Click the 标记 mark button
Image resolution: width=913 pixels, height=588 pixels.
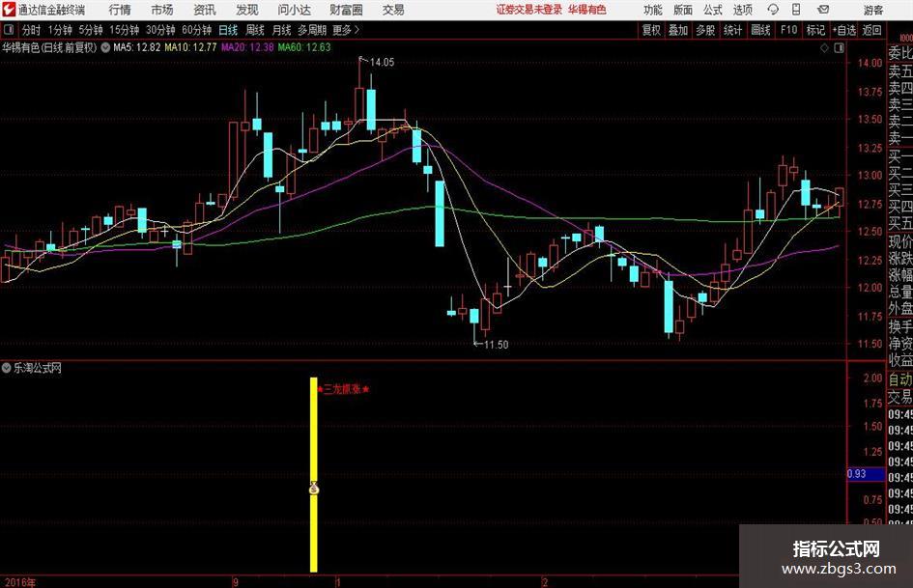815,30
